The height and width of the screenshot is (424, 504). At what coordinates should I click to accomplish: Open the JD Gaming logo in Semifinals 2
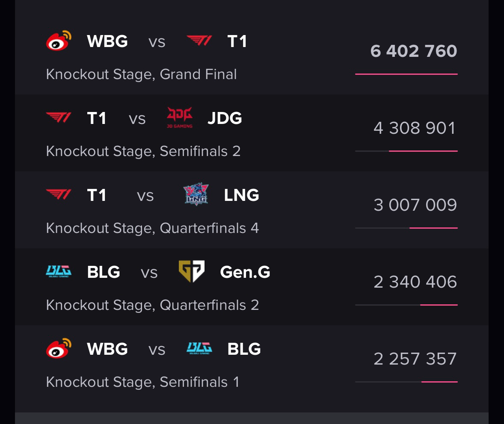tap(180, 118)
